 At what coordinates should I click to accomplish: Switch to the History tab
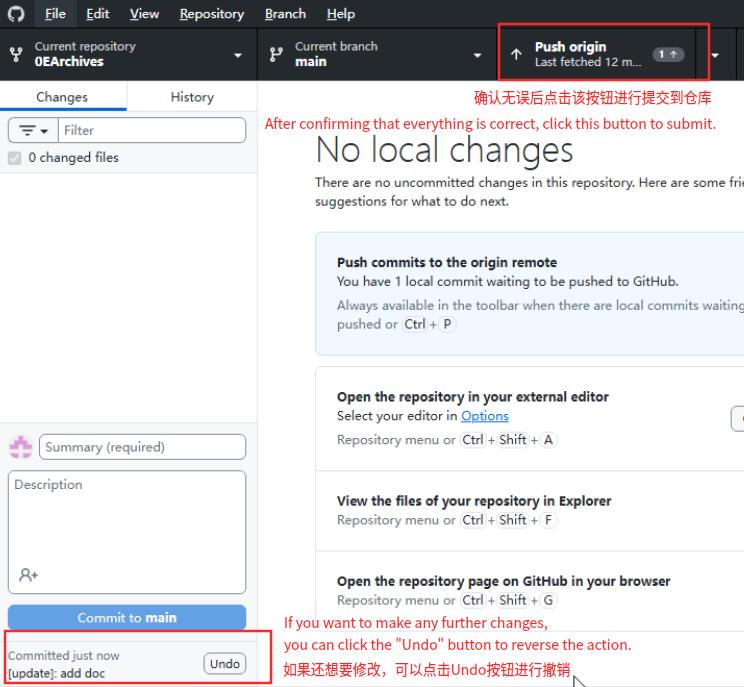coord(191,97)
